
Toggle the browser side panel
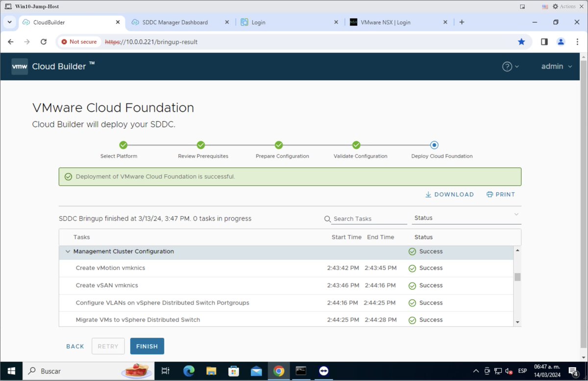click(x=544, y=42)
